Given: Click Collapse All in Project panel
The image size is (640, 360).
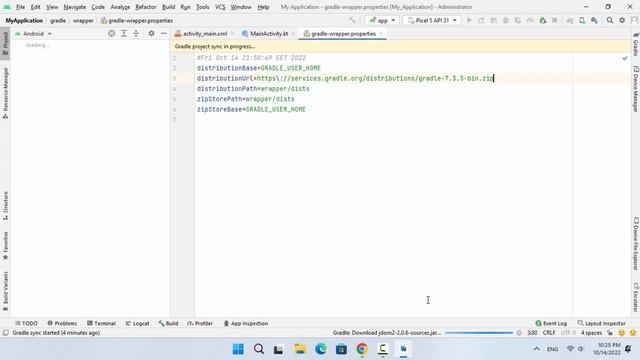Looking at the screenshot, I should [x=136, y=33].
